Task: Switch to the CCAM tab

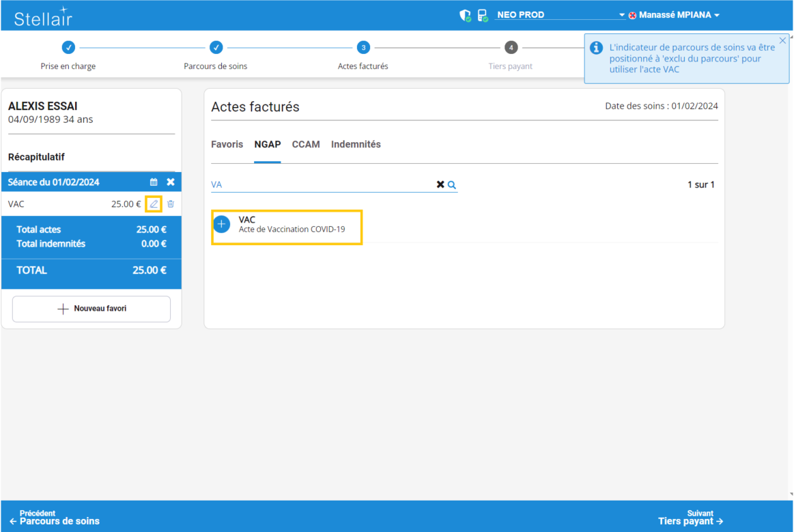Action: click(306, 144)
